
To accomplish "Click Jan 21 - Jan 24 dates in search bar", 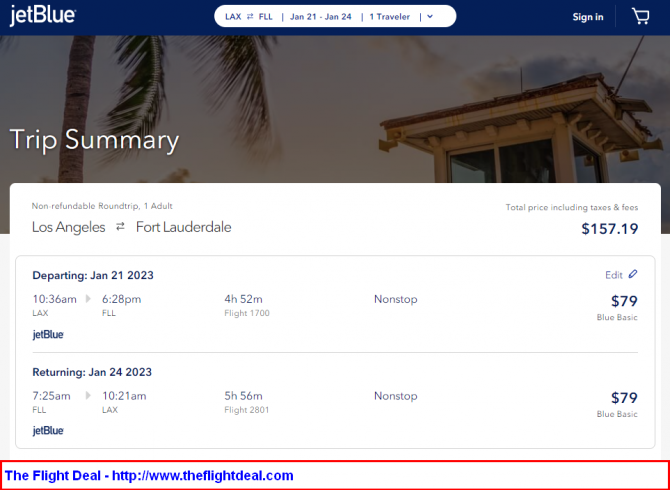I will click(320, 17).
